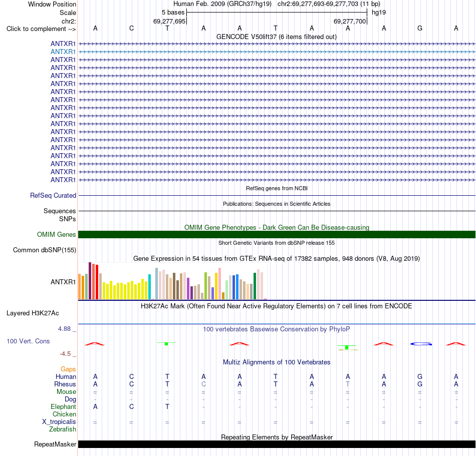Click the Layered H3K27Ac track label

click(x=33, y=313)
